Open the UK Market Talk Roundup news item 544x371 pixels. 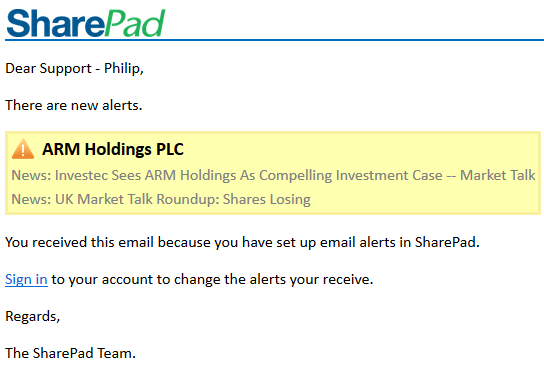(x=161, y=199)
